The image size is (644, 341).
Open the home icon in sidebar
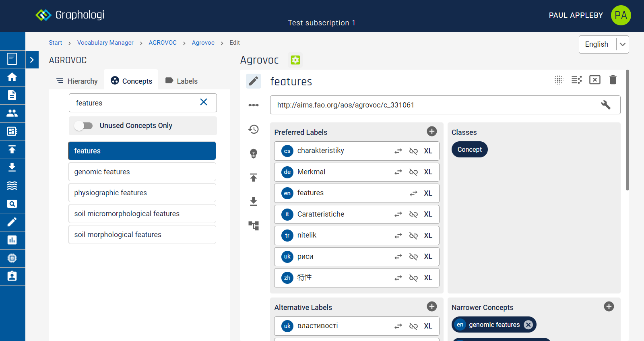pyautogui.click(x=12, y=77)
